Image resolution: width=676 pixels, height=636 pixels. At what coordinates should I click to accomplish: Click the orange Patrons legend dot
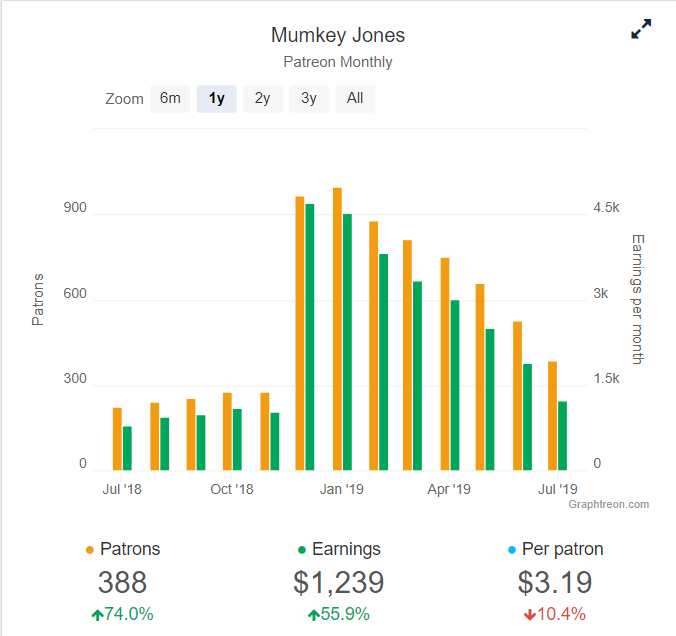(90, 550)
